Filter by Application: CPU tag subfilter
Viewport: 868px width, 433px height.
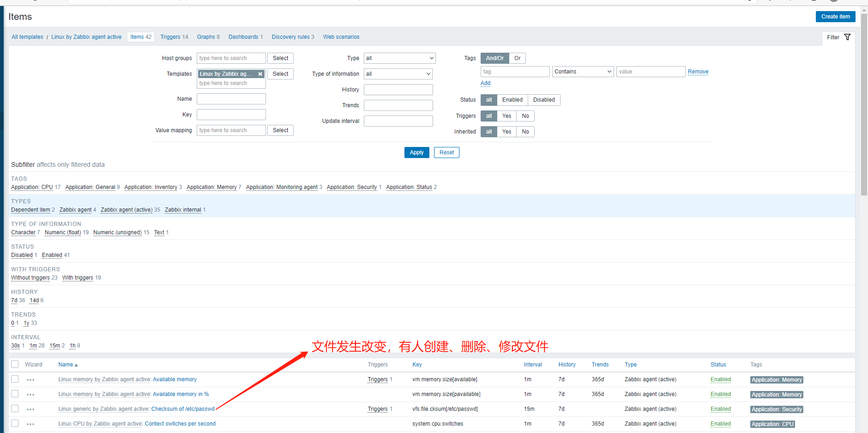[x=32, y=187]
